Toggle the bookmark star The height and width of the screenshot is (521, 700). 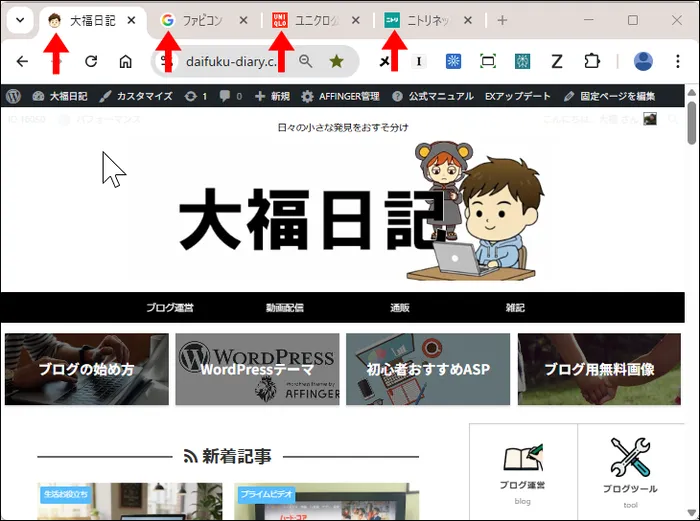pos(337,61)
